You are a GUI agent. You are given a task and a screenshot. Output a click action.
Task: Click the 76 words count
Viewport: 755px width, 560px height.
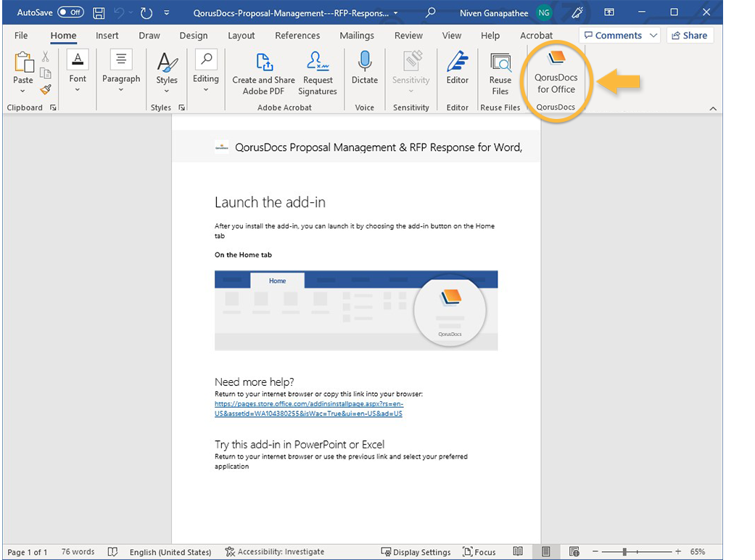coord(78,552)
